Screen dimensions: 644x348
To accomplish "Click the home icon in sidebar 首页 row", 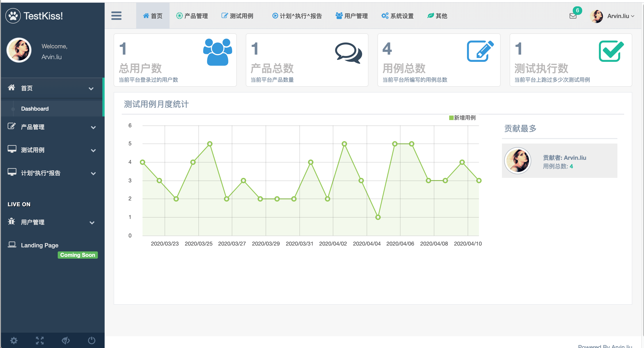I will (x=11, y=88).
